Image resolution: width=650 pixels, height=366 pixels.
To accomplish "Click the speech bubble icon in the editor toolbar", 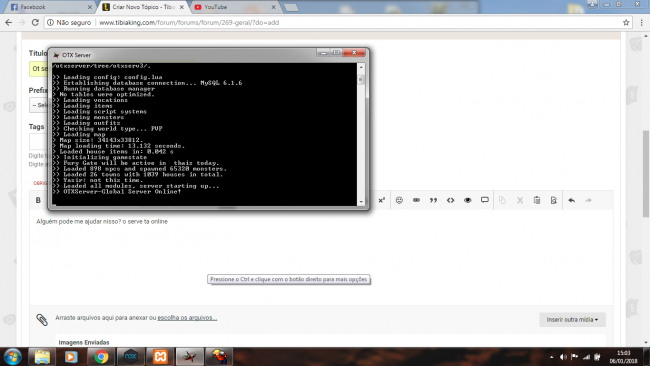I will (x=485, y=200).
